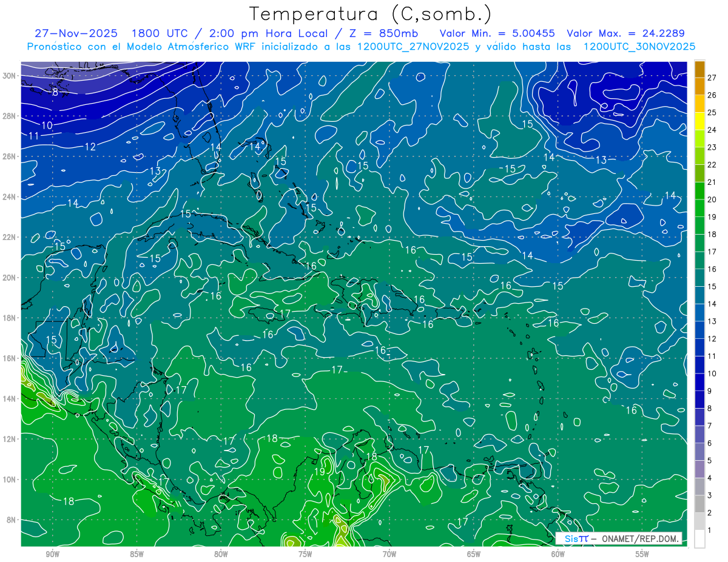Click "Valor Max. = 24.2289" text
The height and width of the screenshot is (562, 728).
[627, 33]
